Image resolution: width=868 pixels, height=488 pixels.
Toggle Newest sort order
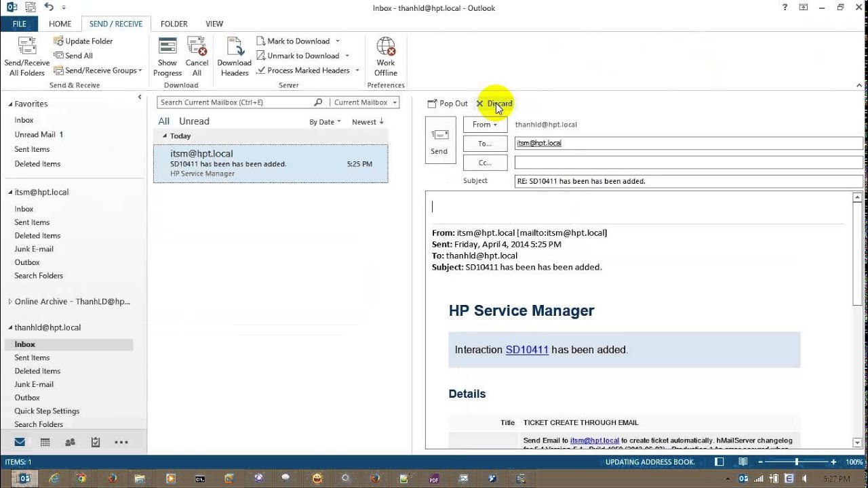[x=368, y=122]
